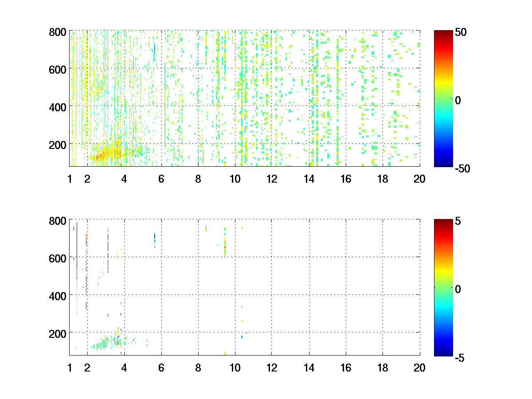Viewport: 532px width, 399px height.
Task: Click the '50' label on the upper colorbar
Action: tap(461, 32)
